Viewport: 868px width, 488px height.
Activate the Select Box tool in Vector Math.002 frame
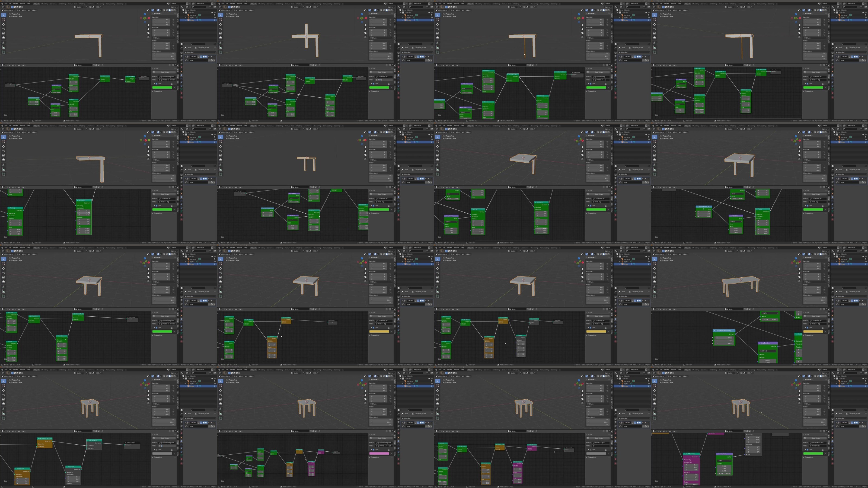coord(655,381)
